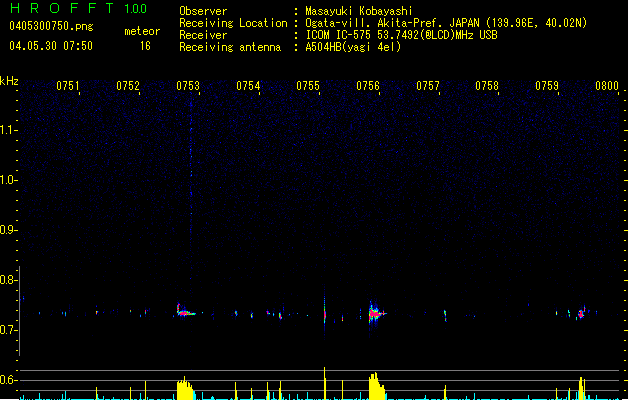The width and height of the screenshot is (629, 400).
Task: Click the 0751 time axis marker
Action: (68, 86)
